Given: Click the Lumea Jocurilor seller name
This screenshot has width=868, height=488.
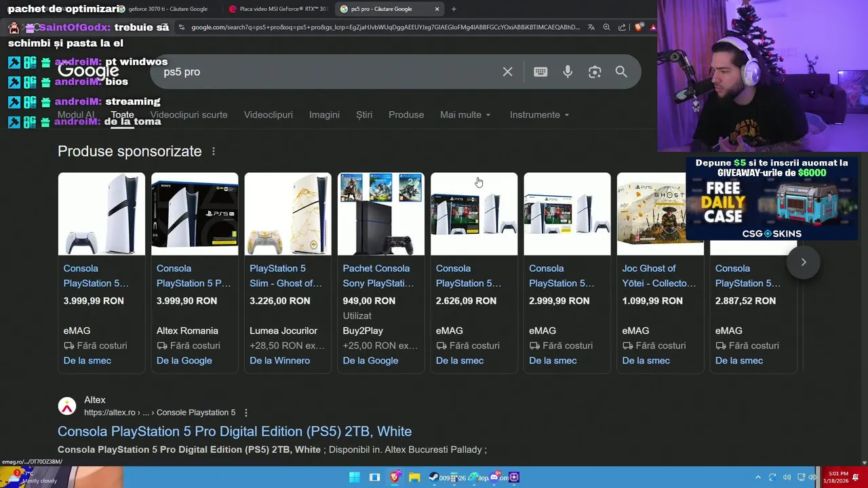Looking at the screenshot, I should point(283,331).
